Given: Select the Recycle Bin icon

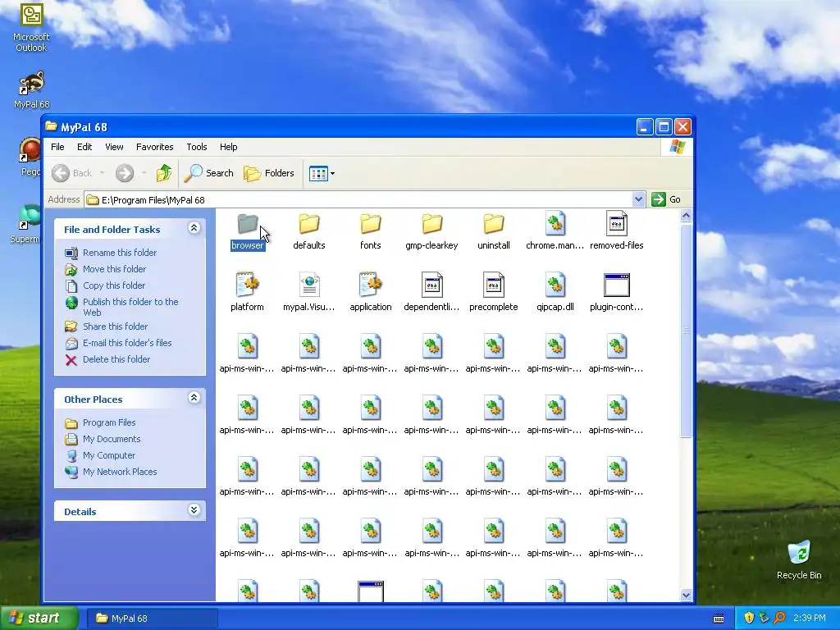Looking at the screenshot, I should [799, 560].
